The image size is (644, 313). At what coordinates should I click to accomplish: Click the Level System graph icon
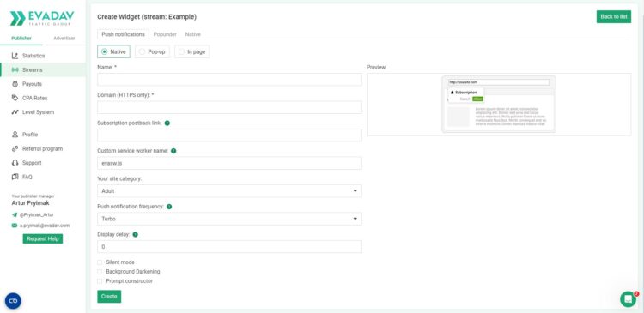[x=15, y=112]
